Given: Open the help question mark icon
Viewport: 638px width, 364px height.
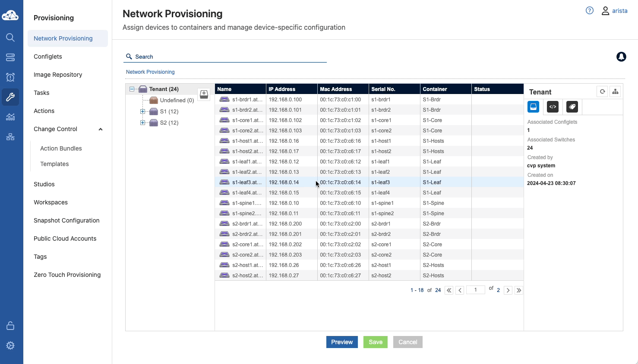Looking at the screenshot, I should [x=589, y=11].
